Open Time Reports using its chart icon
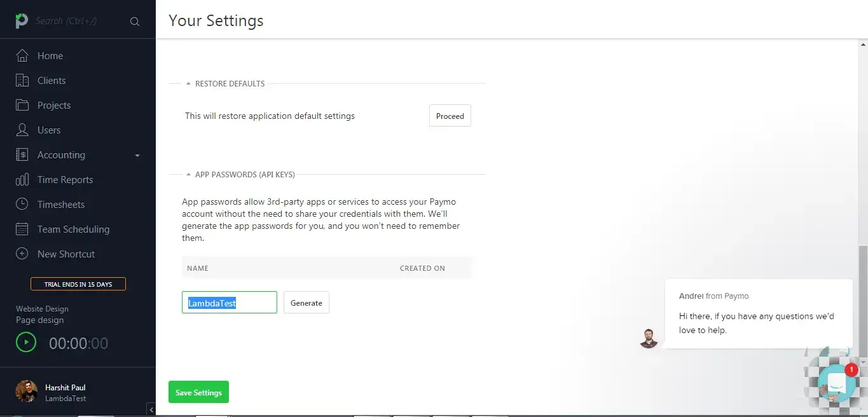The width and height of the screenshot is (868, 417). [x=21, y=179]
